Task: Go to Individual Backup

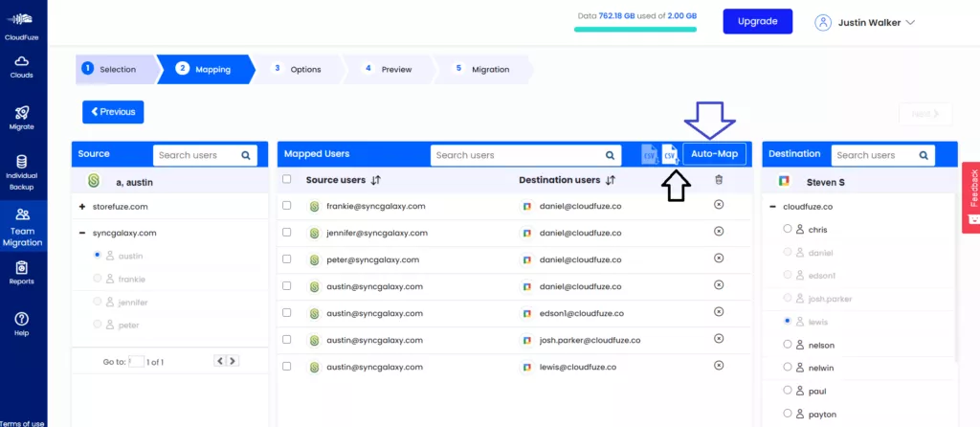Action: click(x=22, y=172)
